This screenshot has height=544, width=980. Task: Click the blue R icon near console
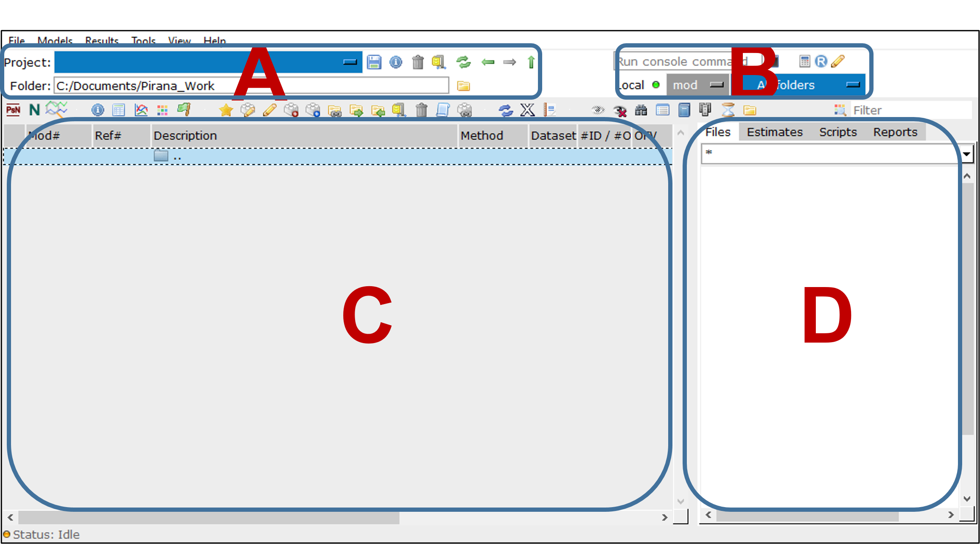click(821, 61)
